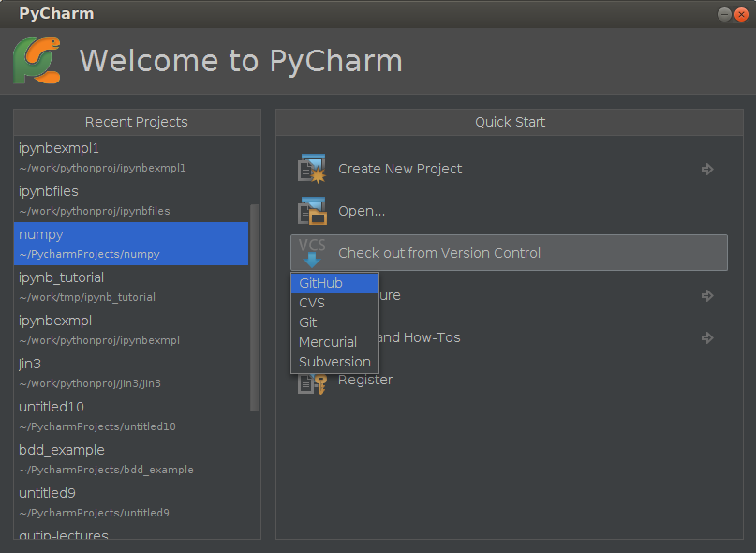Viewport: 756px width, 553px height.
Task: Click path ~/PycharmProjects/bdd_example
Action: (x=106, y=470)
